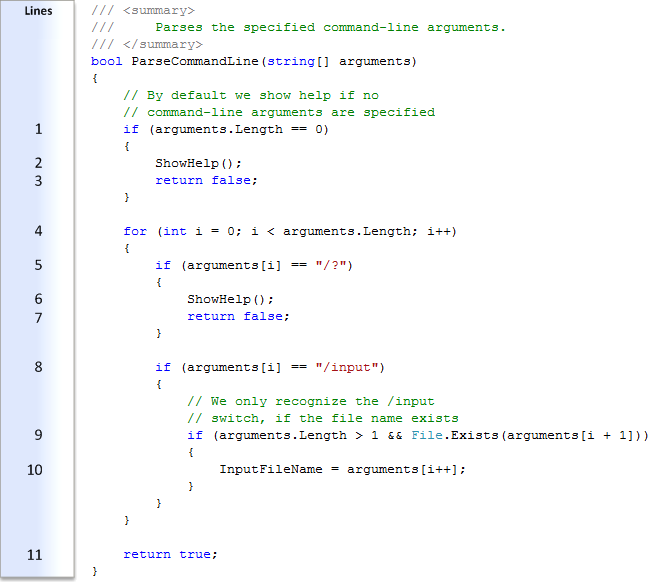Click line number 2 in margin
This screenshot has width=666, height=582.
[x=38, y=163]
